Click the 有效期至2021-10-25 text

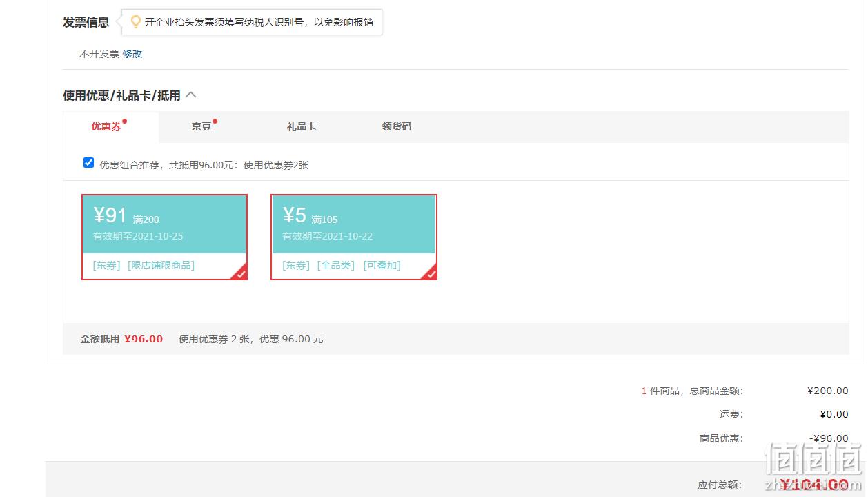[x=138, y=236]
